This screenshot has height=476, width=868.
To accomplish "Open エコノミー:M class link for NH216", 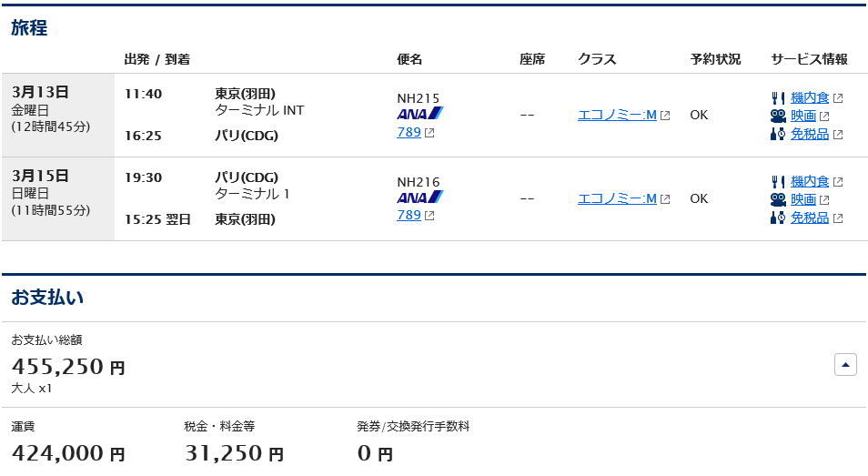I will tap(617, 198).
